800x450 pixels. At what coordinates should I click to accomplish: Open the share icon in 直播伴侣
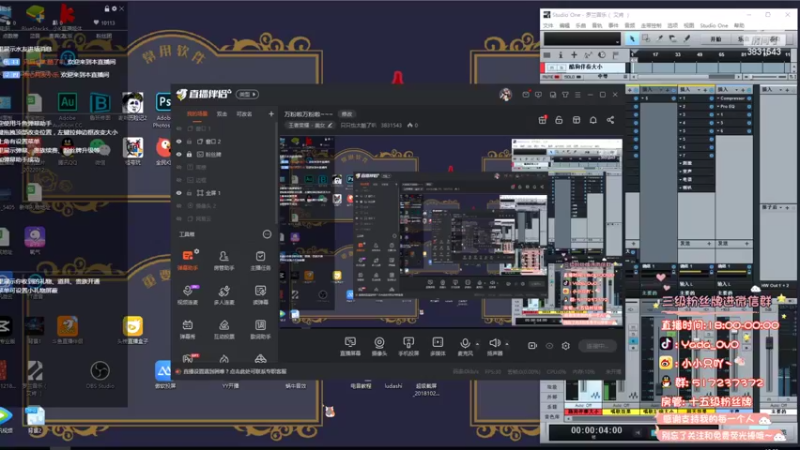(610, 120)
